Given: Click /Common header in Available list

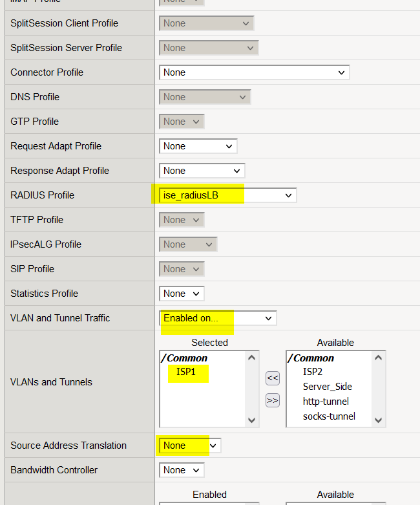Looking at the screenshot, I should [x=311, y=358].
